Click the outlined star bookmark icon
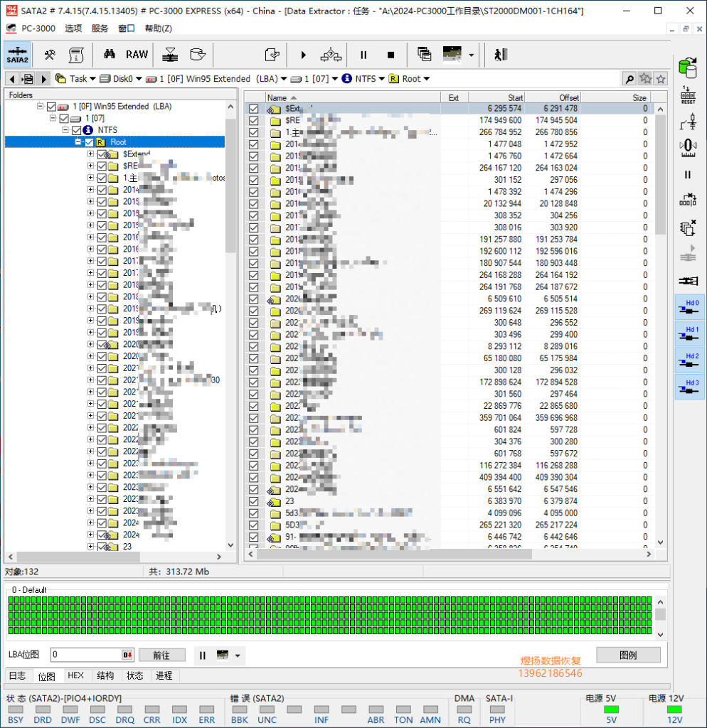The width and height of the screenshot is (707, 728). (661, 79)
